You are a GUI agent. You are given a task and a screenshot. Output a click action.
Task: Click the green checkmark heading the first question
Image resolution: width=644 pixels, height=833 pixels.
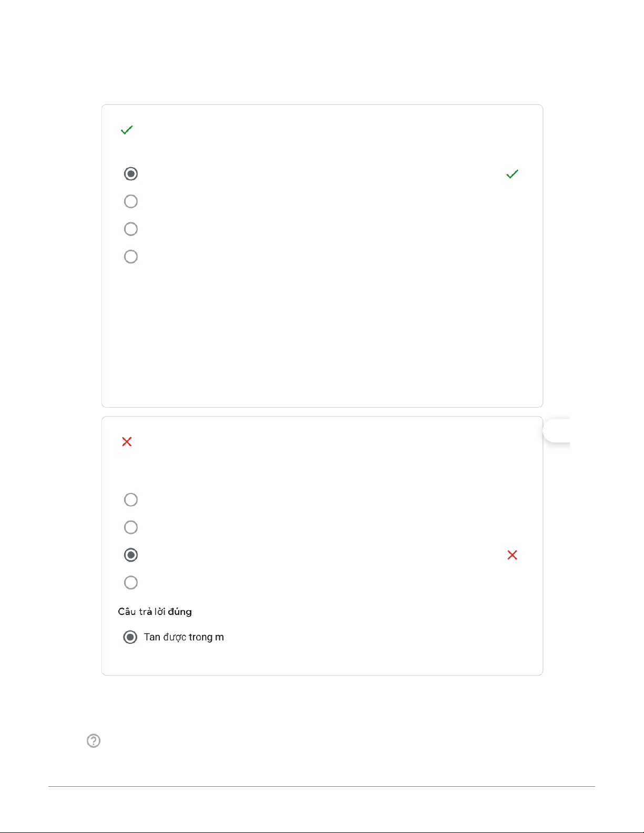(127, 130)
